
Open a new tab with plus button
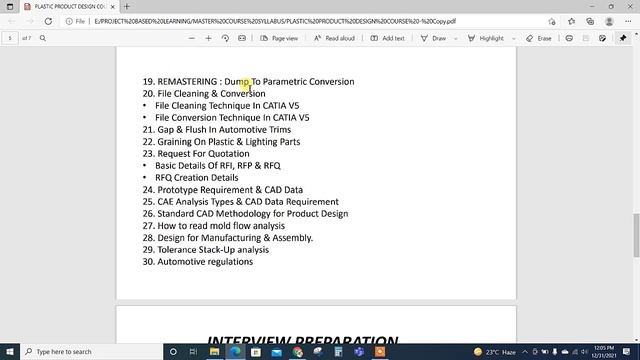pyautogui.click(x=127, y=7)
